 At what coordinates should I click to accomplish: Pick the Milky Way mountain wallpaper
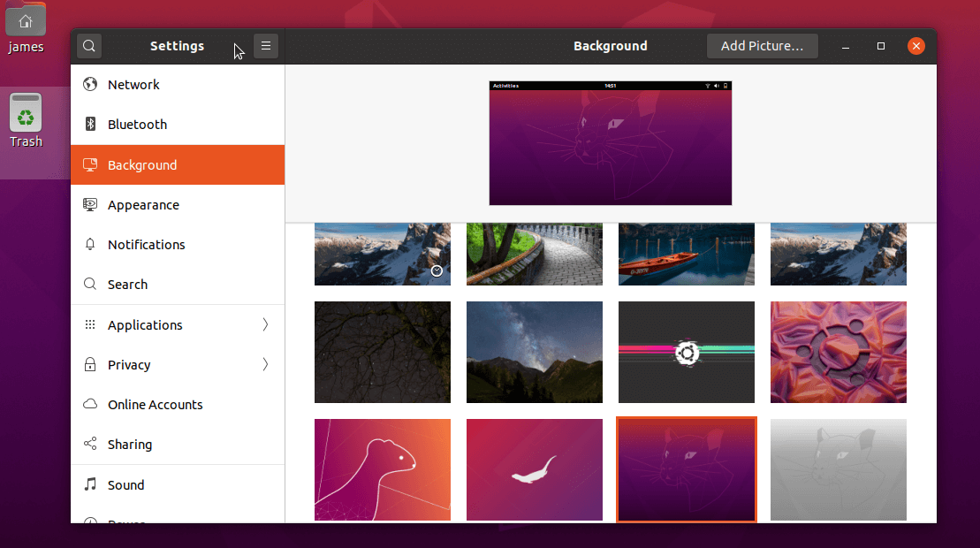[x=535, y=352]
